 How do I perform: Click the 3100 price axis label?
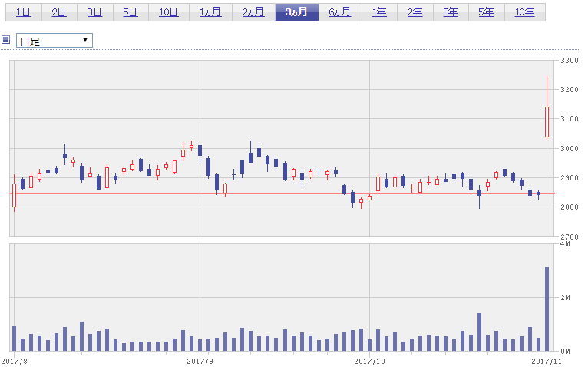(x=570, y=119)
